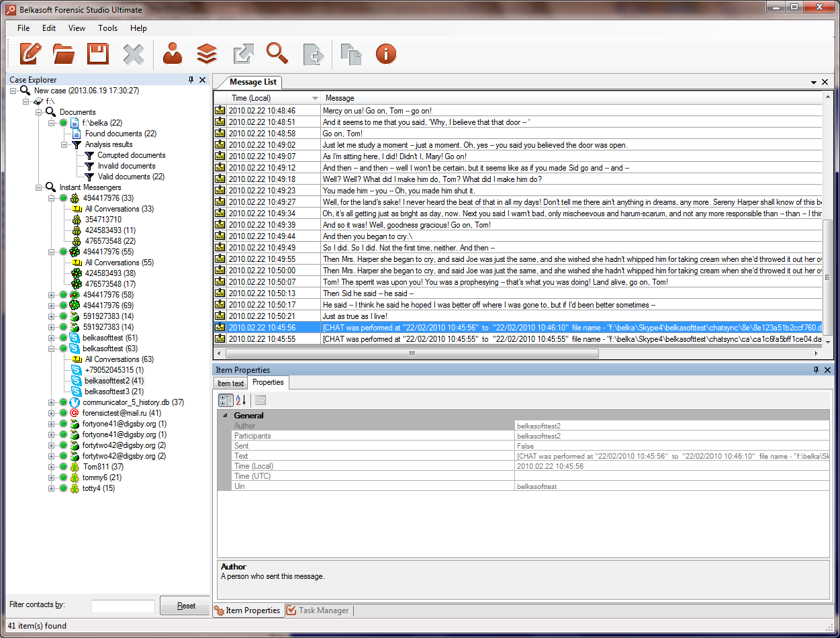Click the magnifier icon beside Instant Messengers
The image size is (840, 638).
(50, 187)
